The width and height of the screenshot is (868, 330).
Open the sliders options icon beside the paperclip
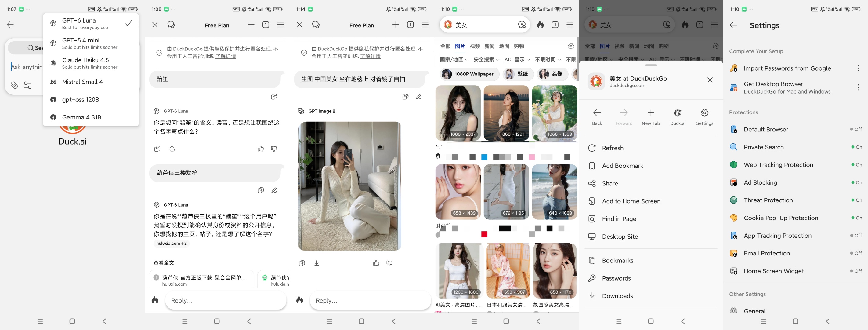pyautogui.click(x=28, y=85)
